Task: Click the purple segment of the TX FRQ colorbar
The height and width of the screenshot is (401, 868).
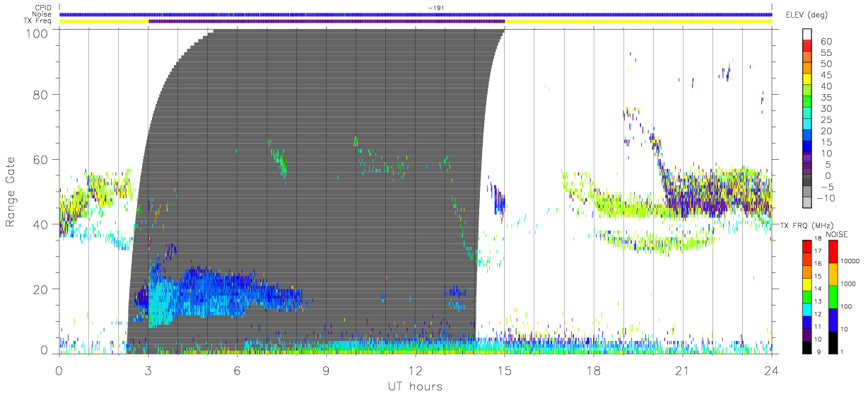Action: click(807, 335)
